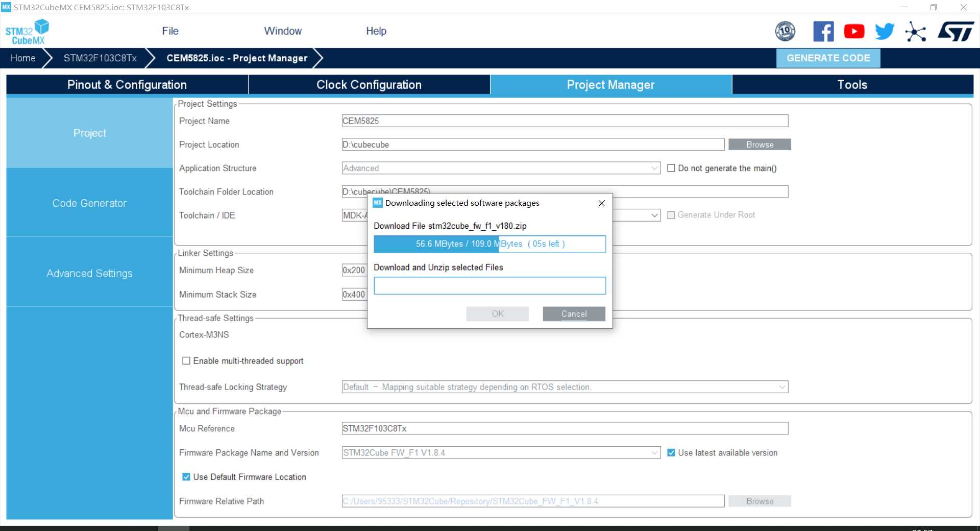Click the Minimum Heap Size field
This screenshot has width=980, height=531.
354,270
